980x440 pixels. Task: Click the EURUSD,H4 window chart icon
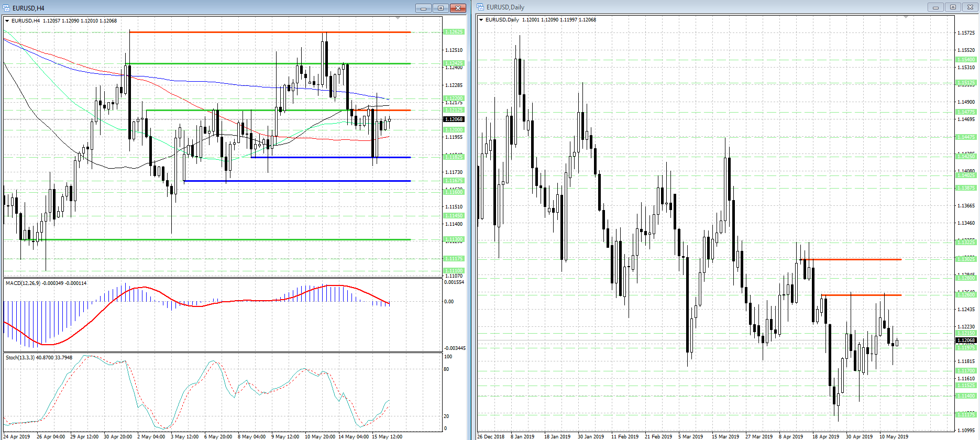(x=7, y=8)
